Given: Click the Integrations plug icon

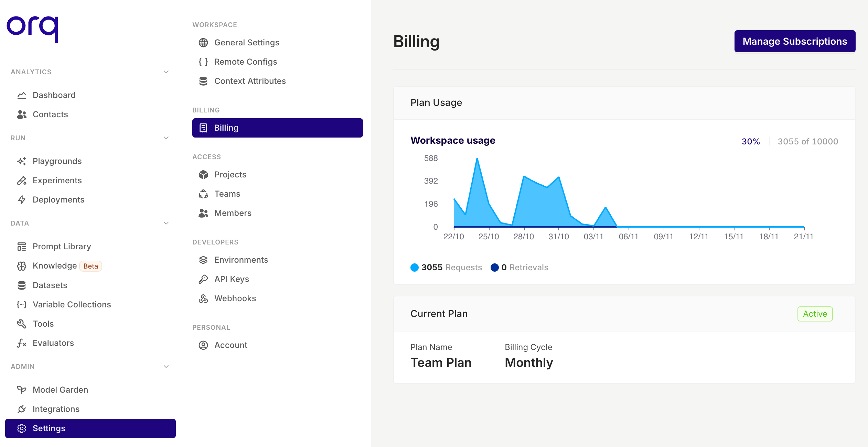Looking at the screenshot, I should tap(22, 409).
